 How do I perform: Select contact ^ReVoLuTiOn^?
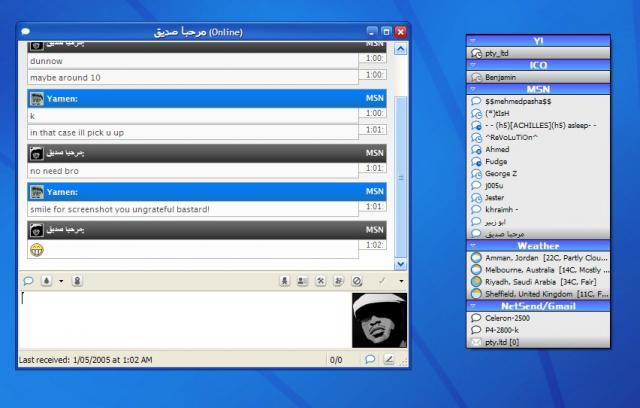tap(538, 137)
